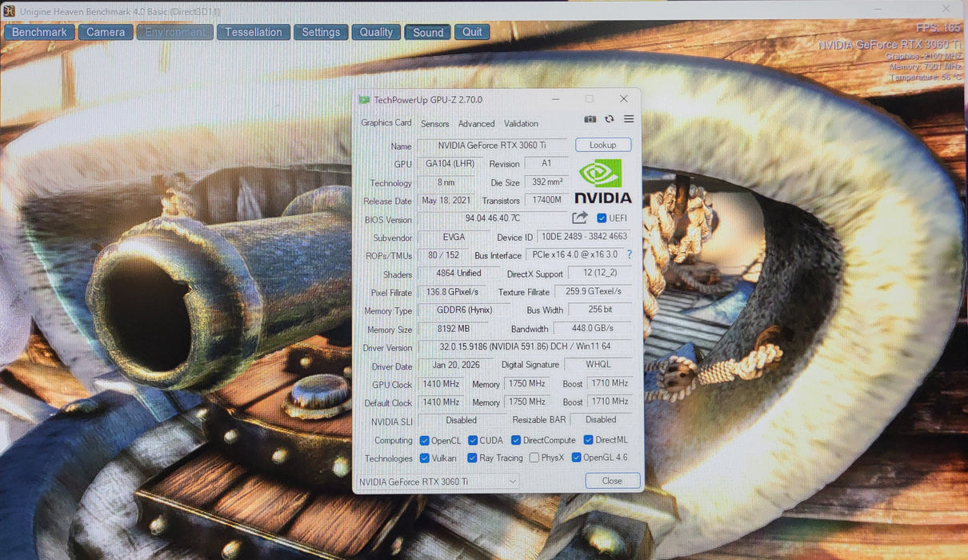Click the BIOS export share icon

click(x=580, y=218)
